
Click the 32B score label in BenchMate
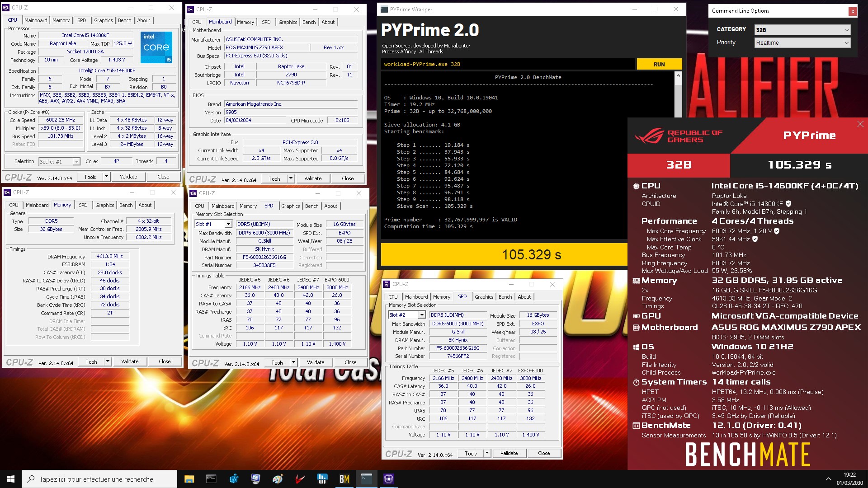pyautogui.click(x=679, y=165)
